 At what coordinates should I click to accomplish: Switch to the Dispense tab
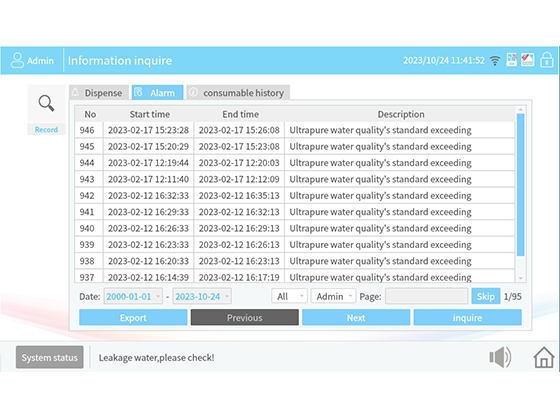(99, 93)
